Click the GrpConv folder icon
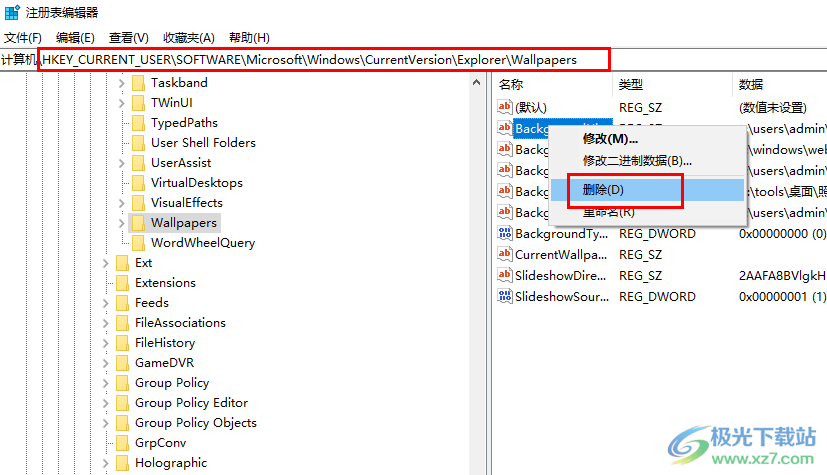Image resolution: width=827 pixels, height=475 pixels. click(122, 443)
